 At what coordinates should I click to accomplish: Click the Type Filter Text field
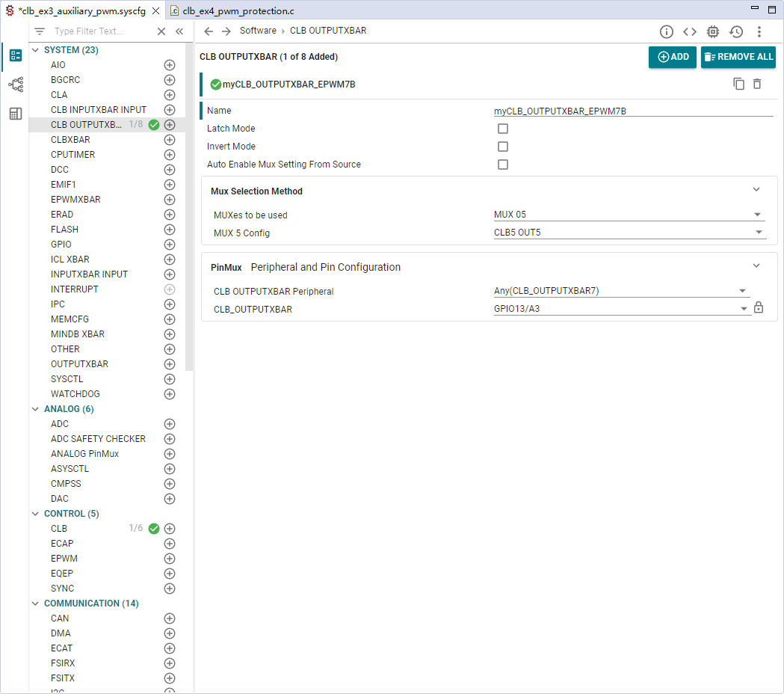[102, 31]
